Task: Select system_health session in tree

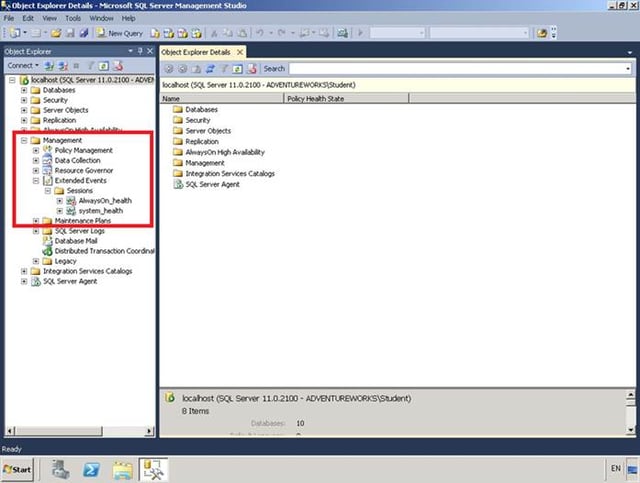Action: (100, 211)
